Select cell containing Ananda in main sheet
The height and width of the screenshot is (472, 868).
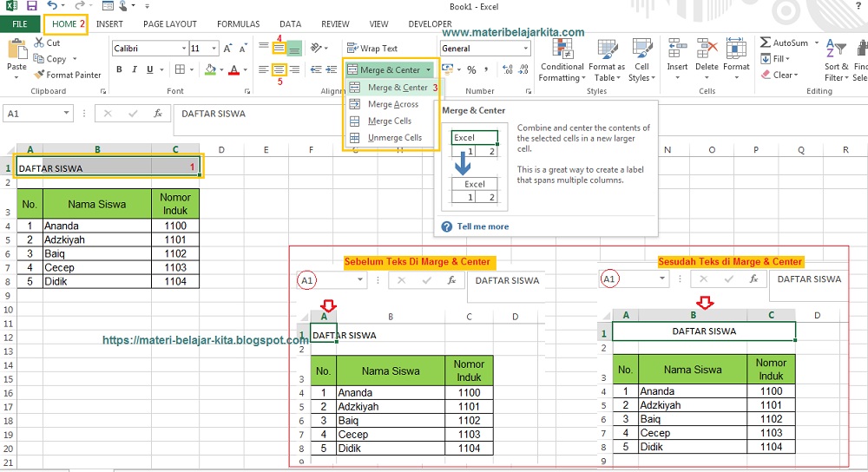(x=97, y=226)
